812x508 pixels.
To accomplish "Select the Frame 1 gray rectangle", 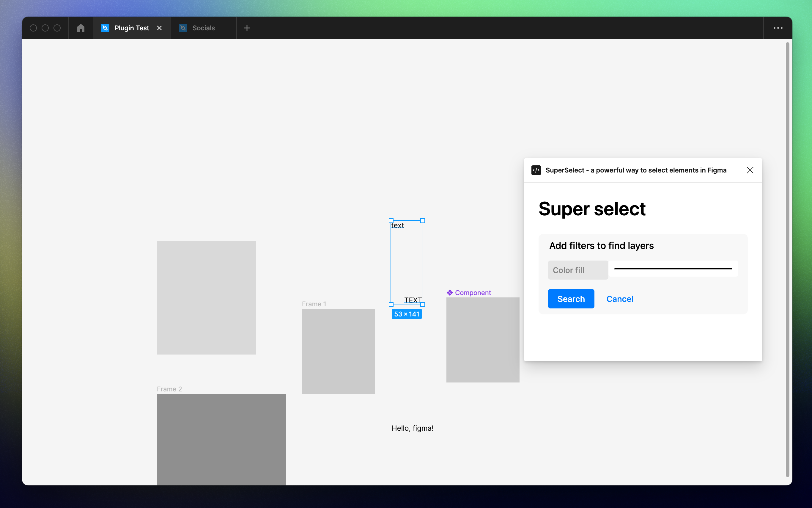I will coord(338,351).
